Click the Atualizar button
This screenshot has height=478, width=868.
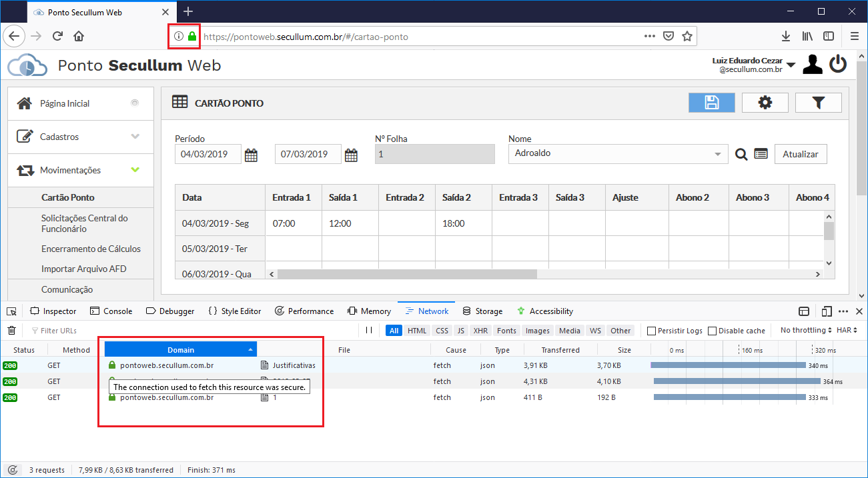tap(800, 154)
